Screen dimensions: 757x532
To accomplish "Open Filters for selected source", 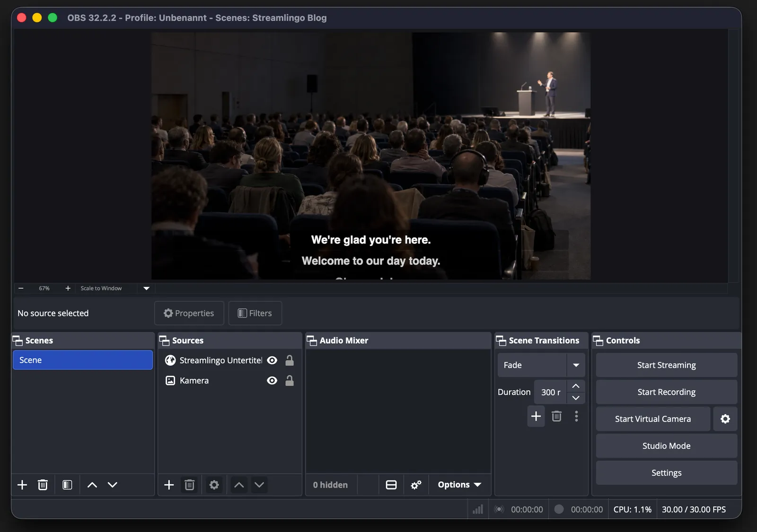I will [x=255, y=313].
